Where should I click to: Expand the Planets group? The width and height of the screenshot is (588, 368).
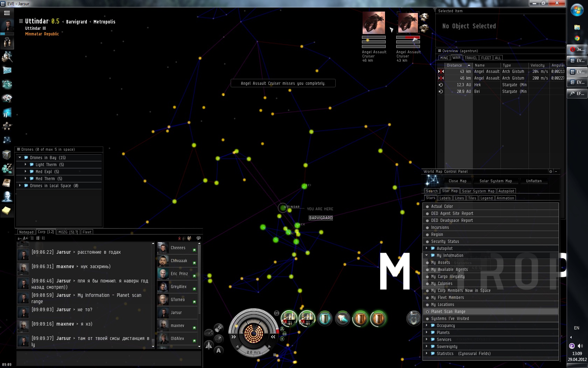click(427, 333)
